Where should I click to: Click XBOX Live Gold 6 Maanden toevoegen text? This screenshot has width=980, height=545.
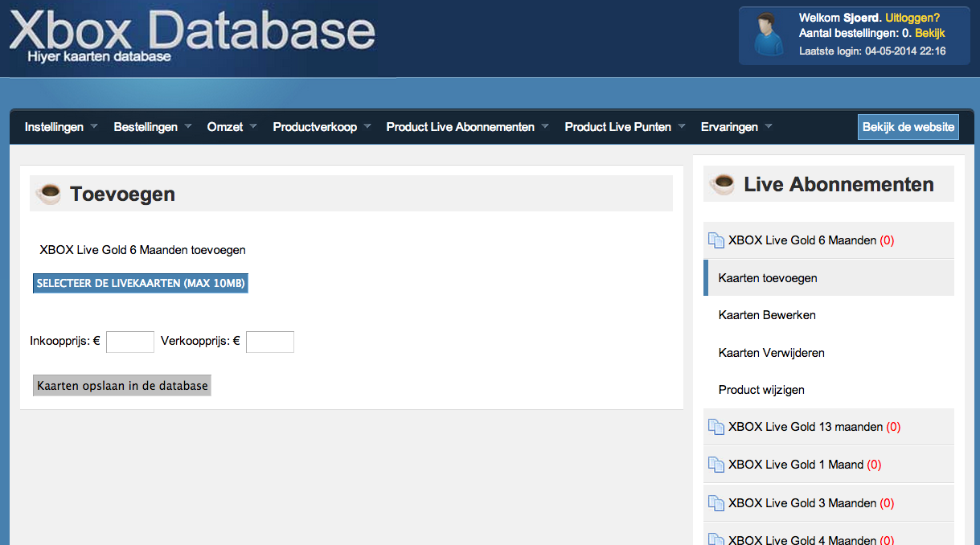tap(142, 250)
